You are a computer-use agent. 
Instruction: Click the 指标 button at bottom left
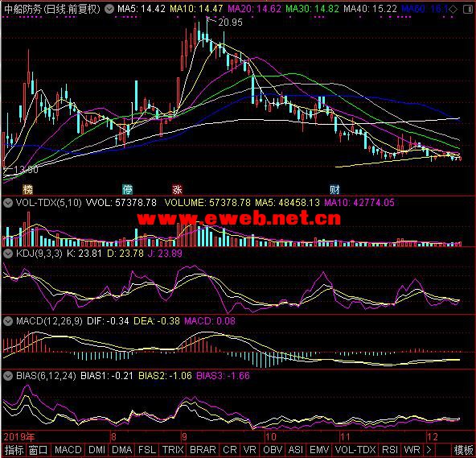pos(14,450)
